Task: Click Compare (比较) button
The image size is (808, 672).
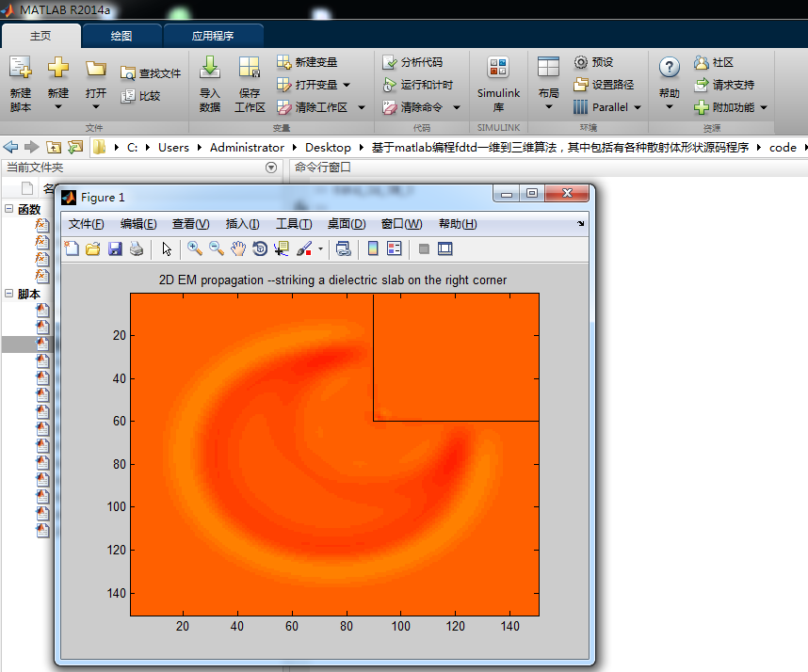Action: tap(140, 96)
